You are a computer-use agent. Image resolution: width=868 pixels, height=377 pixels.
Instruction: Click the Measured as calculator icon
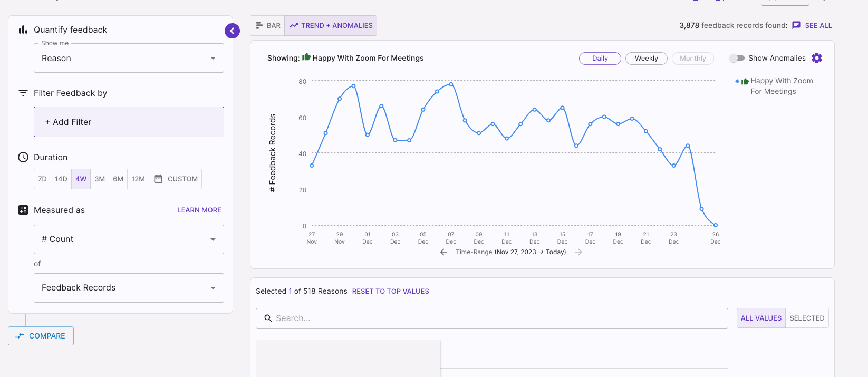pos(23,210)
